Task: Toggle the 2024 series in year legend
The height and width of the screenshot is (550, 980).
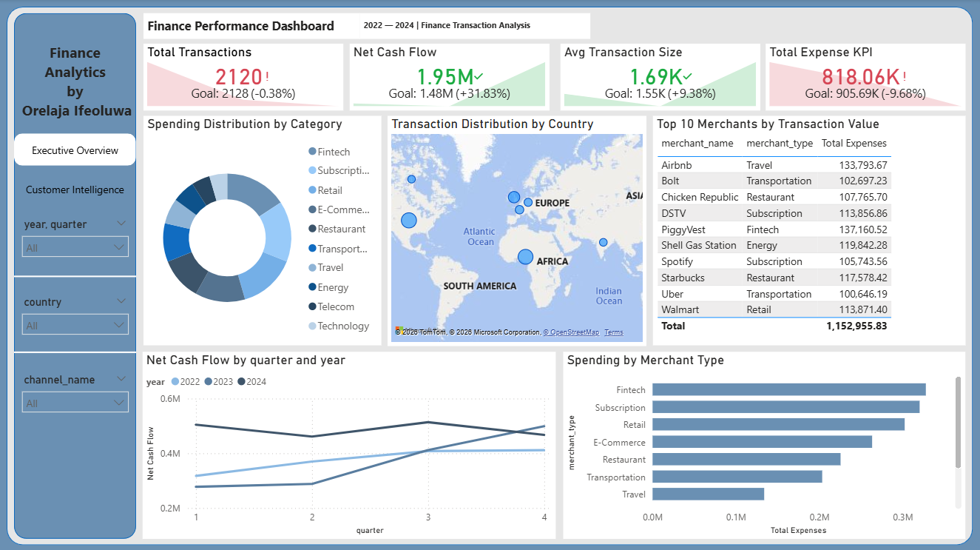Action: pos(251,382)
